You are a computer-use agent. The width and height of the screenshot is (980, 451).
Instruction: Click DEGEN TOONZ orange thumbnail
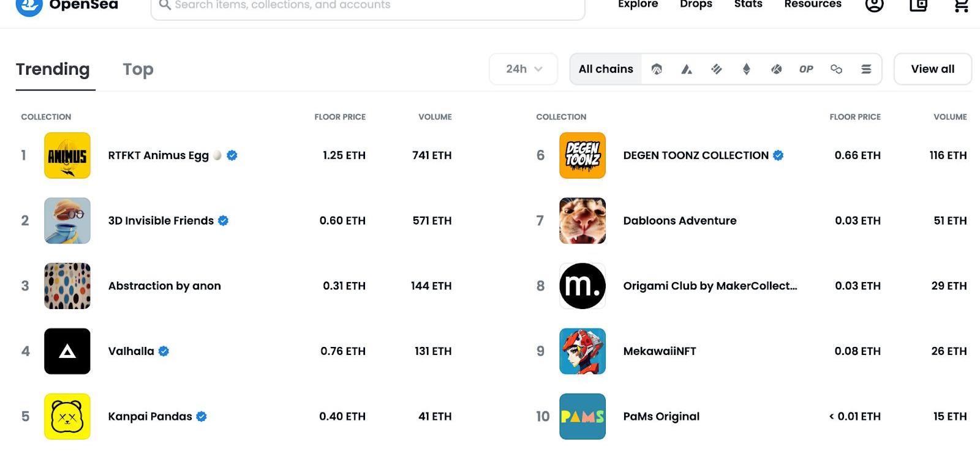(x=582, y=155)
